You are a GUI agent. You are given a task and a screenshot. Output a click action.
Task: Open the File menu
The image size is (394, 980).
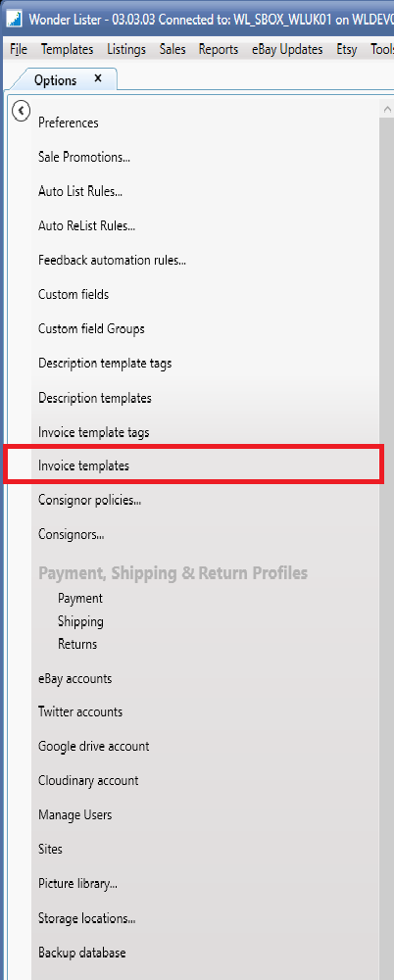coord(19,49)
